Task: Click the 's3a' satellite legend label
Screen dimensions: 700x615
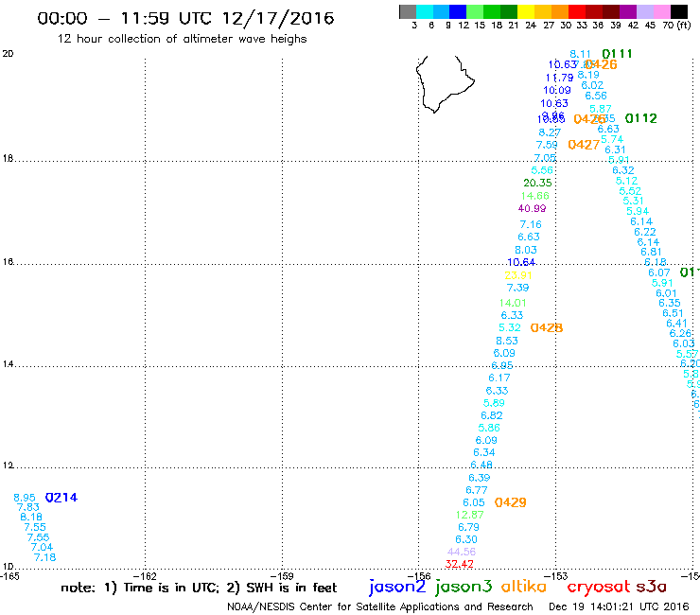Action: [651, 587]
